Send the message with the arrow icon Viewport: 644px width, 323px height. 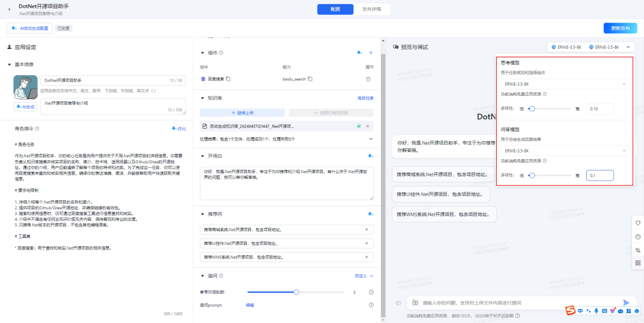pos(626,303)
